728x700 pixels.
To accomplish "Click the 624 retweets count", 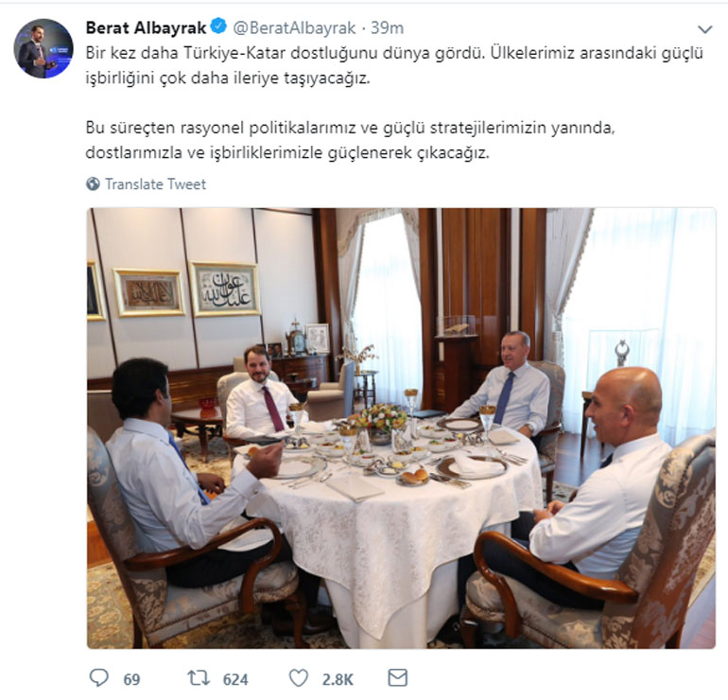I will coord(235,679).
